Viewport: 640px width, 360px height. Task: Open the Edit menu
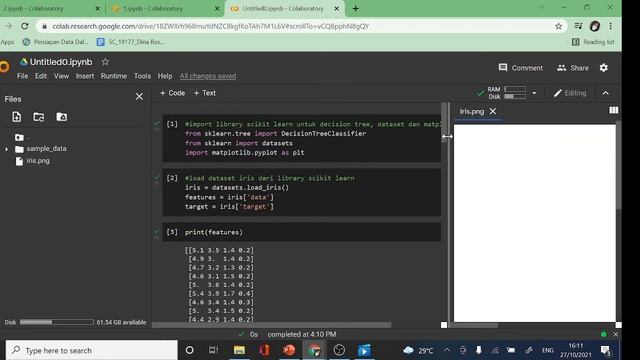[x=41, y=76]
